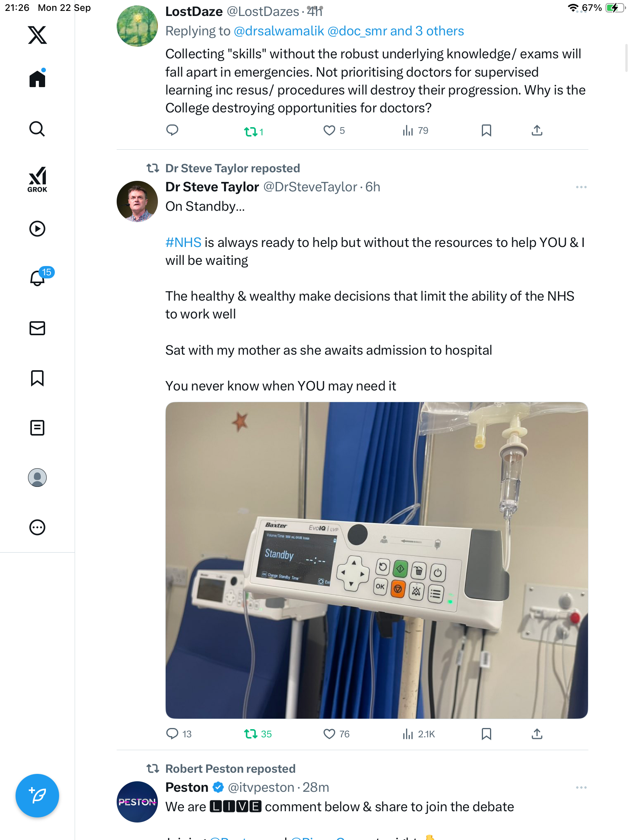This screenshot has height=840, width=630.
Task: Expand the sidebar More menu
Action: pos(37,527)
